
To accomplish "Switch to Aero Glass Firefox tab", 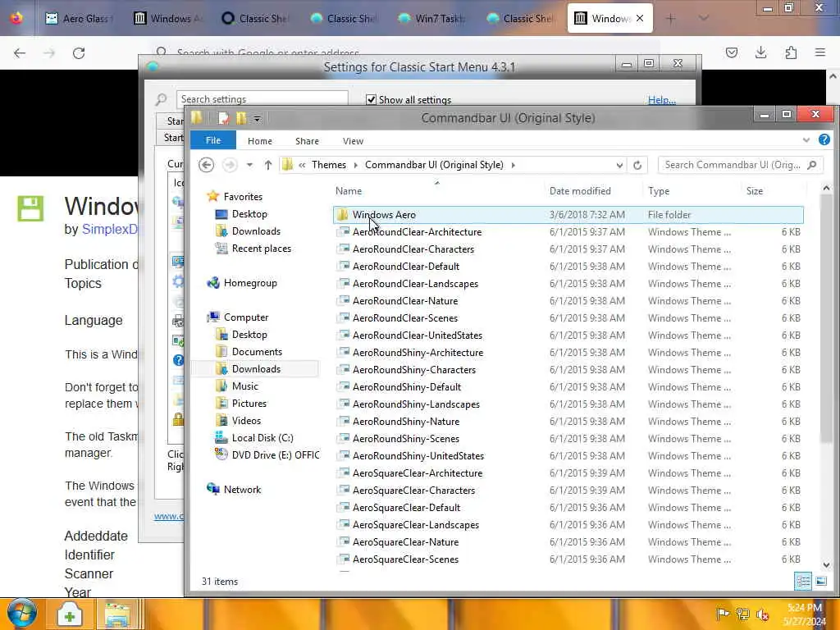I will pos(78,19).
